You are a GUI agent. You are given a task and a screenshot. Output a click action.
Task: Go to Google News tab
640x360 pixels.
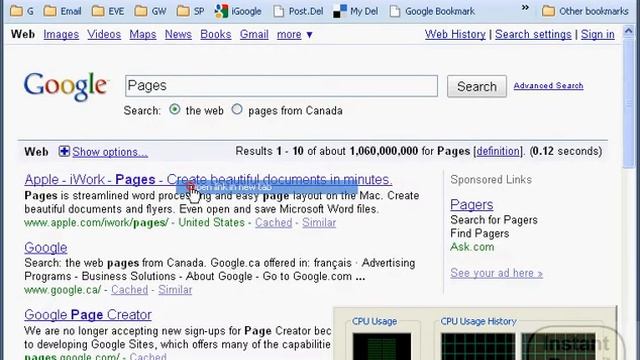point(178,35)
